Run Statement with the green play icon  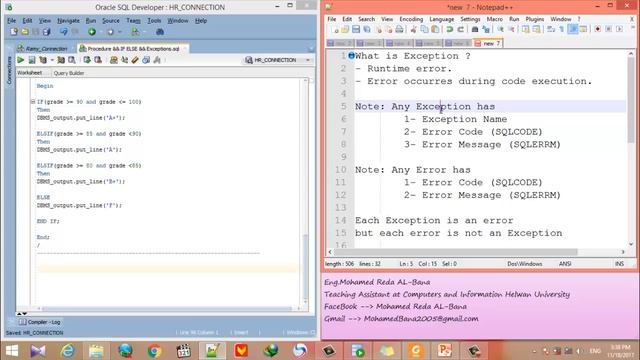(20, 60)
